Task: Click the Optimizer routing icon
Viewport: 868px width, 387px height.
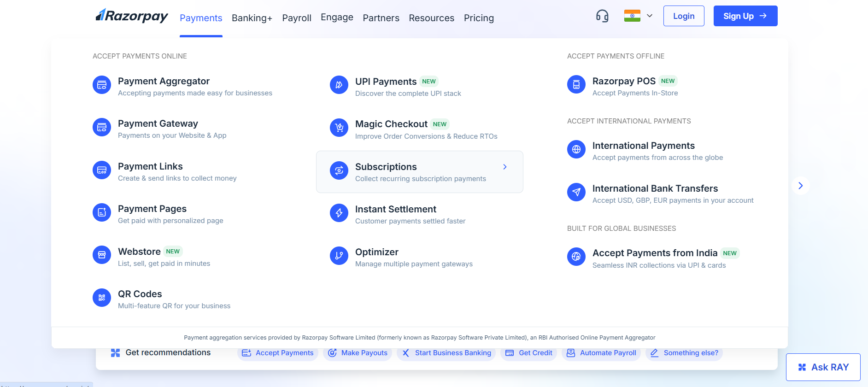Action: [339, 256]
